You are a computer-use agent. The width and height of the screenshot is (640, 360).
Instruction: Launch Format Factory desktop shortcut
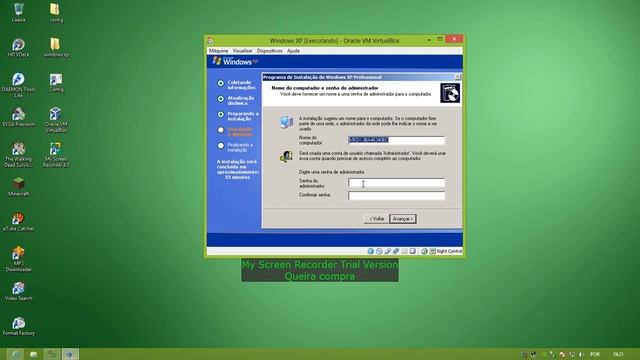point(18,327)
